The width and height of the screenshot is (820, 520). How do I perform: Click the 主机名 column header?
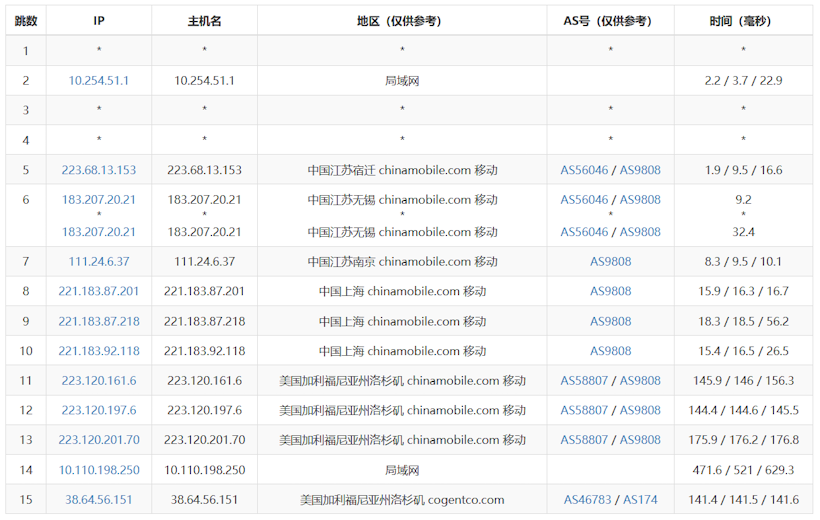click(204, 21)
